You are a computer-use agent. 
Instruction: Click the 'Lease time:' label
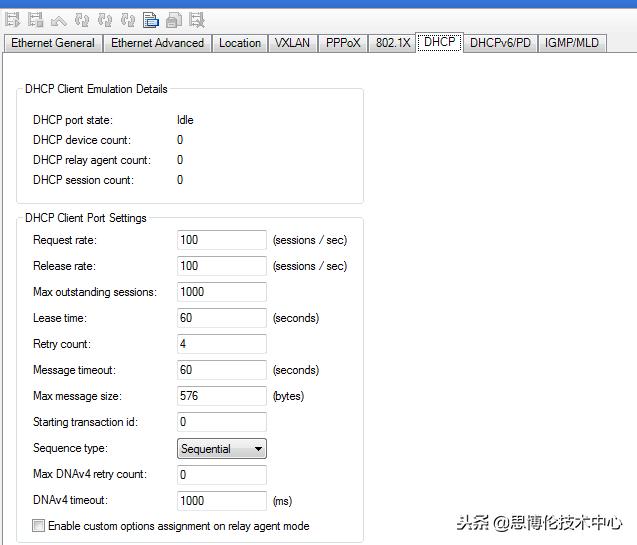point(60,318)
